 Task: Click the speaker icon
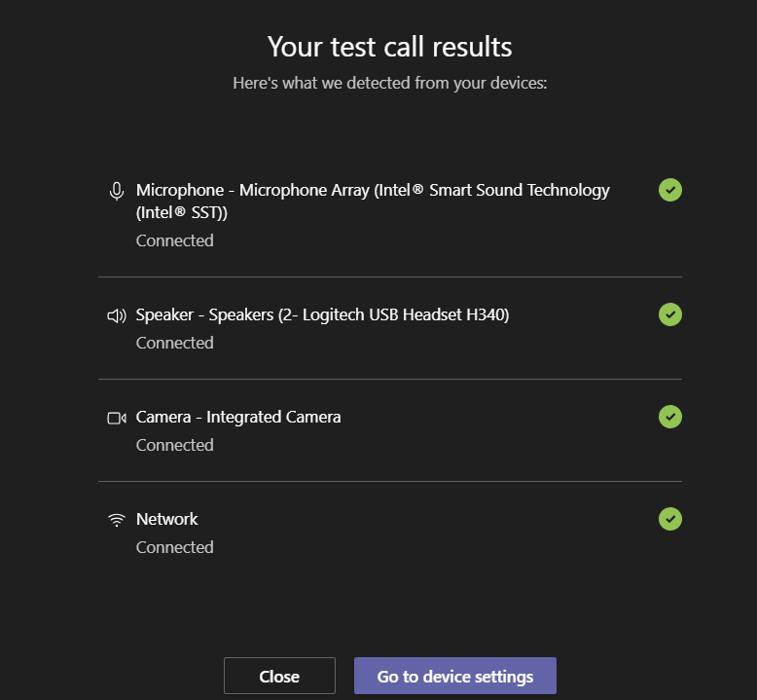point(117,315)
